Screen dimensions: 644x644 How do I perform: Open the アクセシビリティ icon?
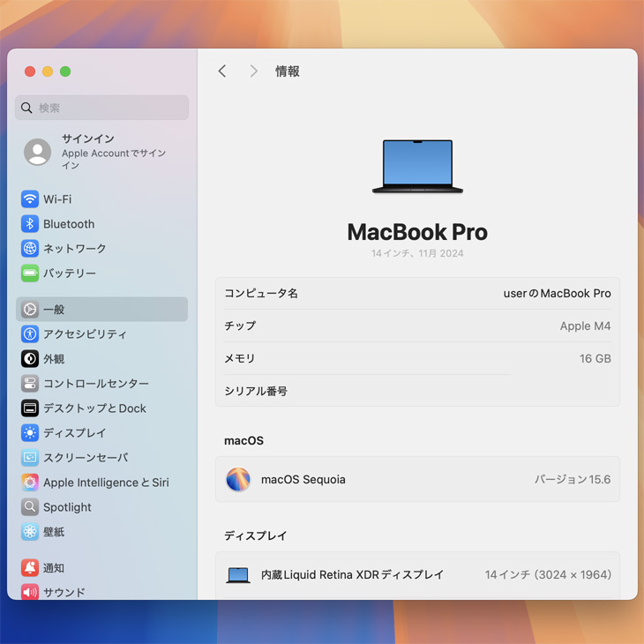[x=30, y=334]
